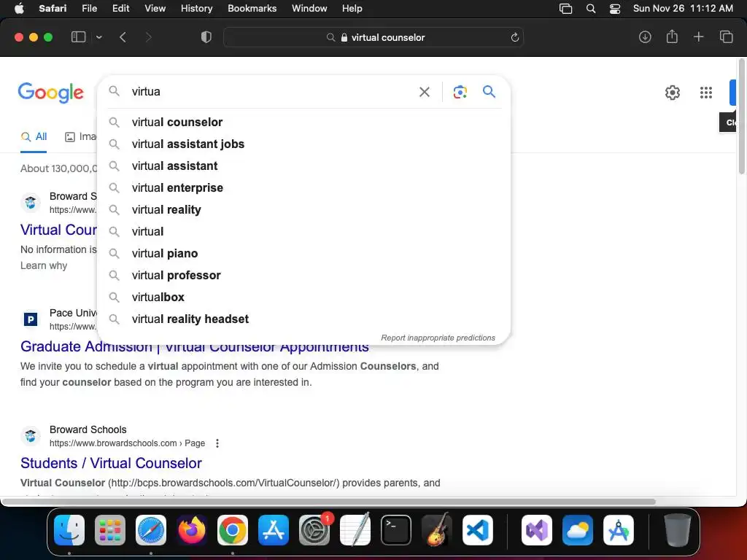This screenshot has height=560, width=747.
Task: Select suggestion virtualbox
Action: click(303, 297)
